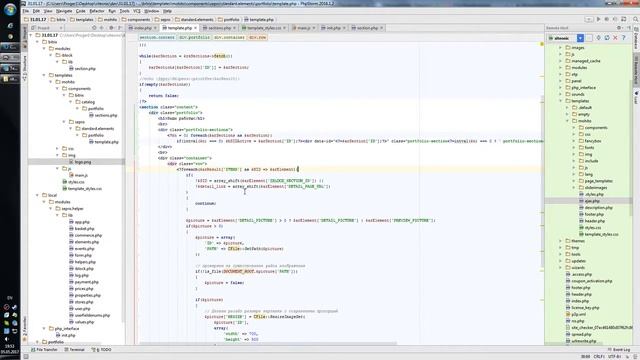Image resolution: width=640 pixels, height=360 pixels.
Task: Click the collapse-all icon in the Project panel
Action: (x=102, y=28)
